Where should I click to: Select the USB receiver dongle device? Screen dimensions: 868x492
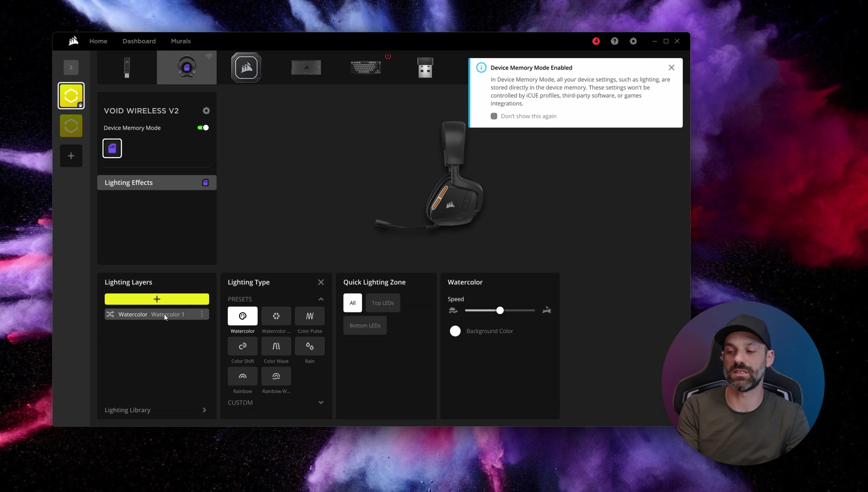pyautogui.click(x=425, y=67)
